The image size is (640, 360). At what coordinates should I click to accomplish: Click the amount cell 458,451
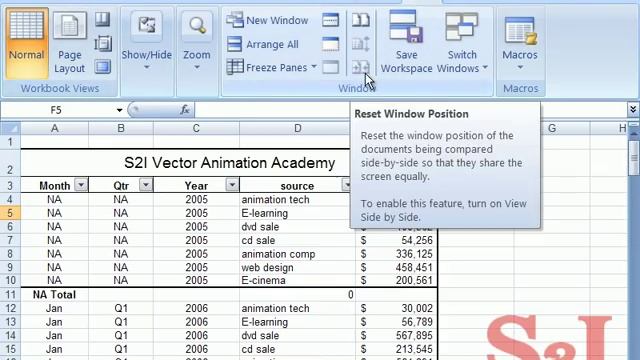pos(397,268)
